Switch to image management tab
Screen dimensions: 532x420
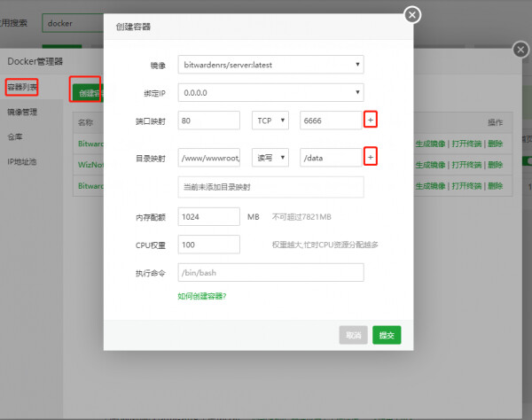22,113
